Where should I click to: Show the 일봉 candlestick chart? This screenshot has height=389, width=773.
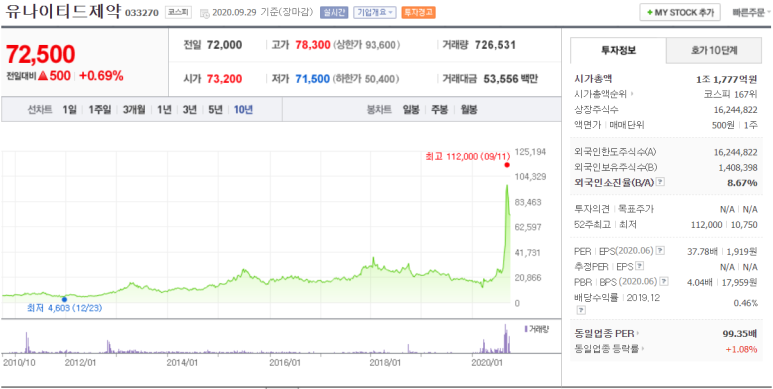pyautogui.click(x=411, y=109)
